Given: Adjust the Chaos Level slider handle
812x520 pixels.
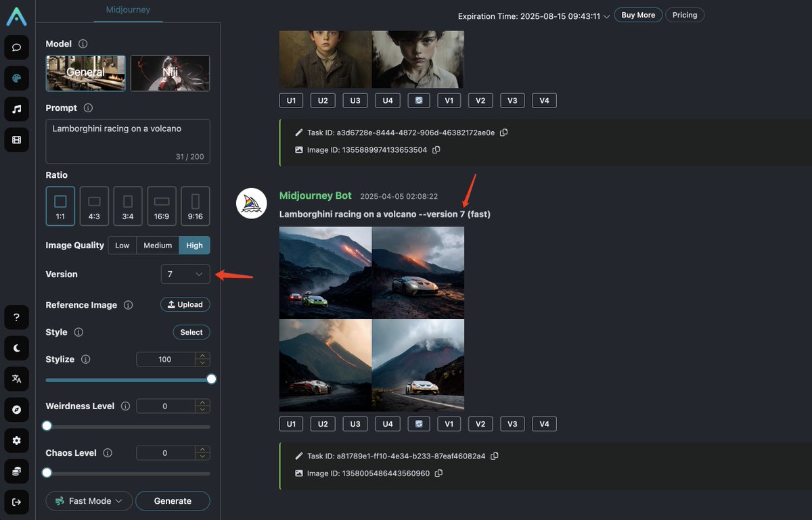Looking at the screenshot, I should point(47,473).
